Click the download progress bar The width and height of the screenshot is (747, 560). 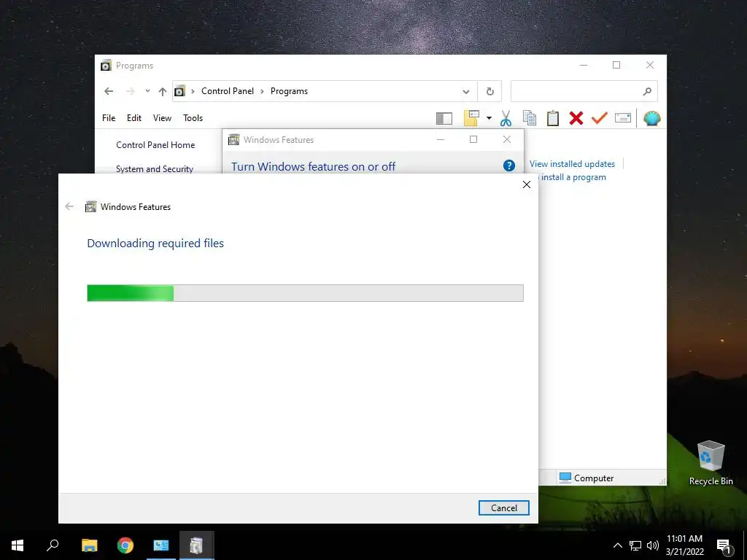click(x=305, y=293)
